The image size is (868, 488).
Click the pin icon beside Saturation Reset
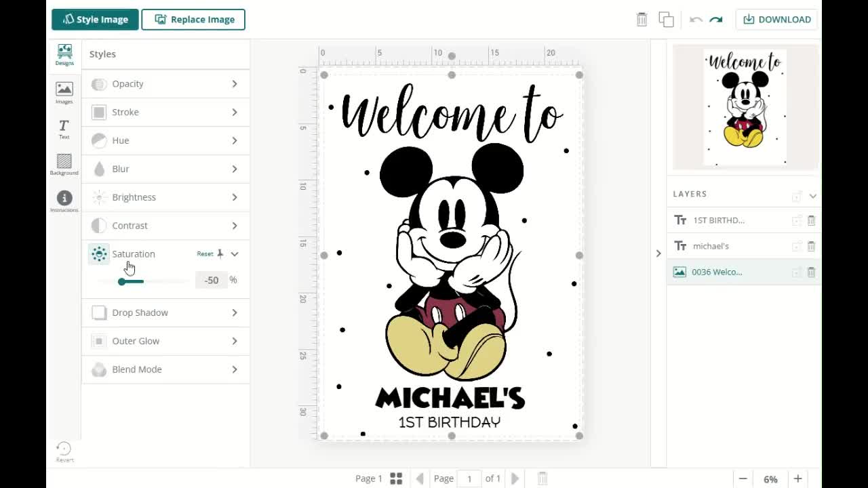click(220, 253)
